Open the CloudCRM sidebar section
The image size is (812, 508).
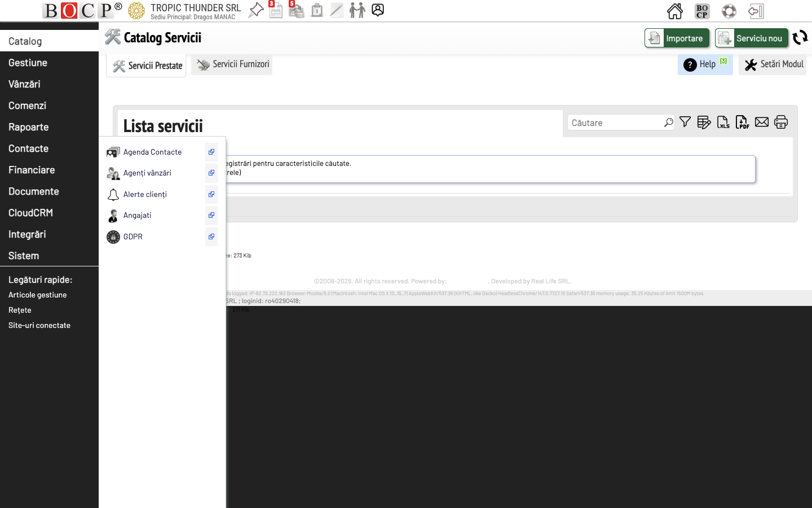coord(30,213)
